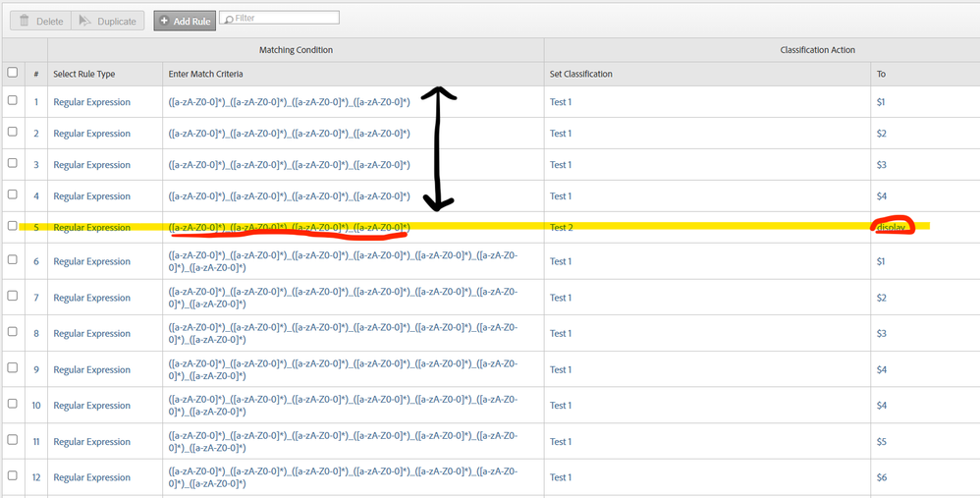Edit match criteria of rule 5
The height and width of the screenshot is (498, 980).
pos(289,228)
